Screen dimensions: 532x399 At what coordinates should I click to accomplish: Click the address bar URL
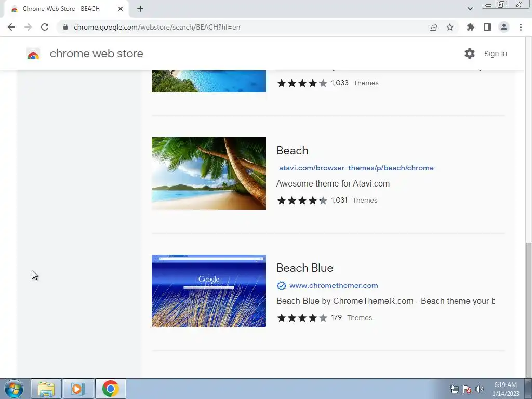click(x=157, y=27)
